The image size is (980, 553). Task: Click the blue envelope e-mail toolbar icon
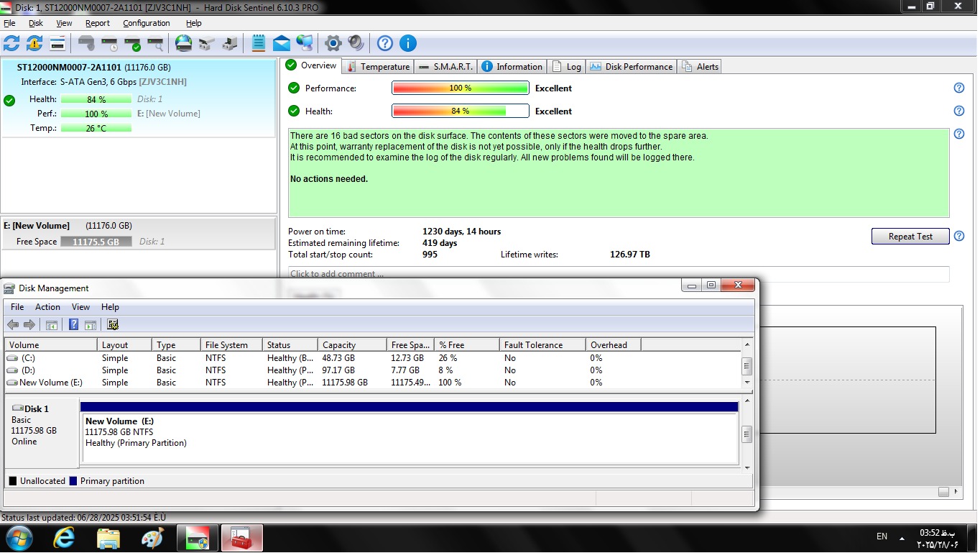(x=282, y=43)
